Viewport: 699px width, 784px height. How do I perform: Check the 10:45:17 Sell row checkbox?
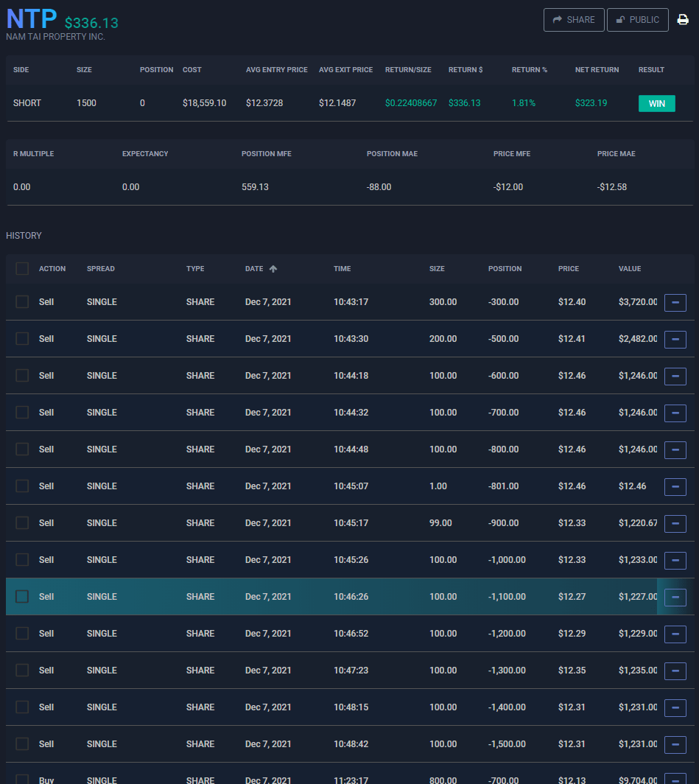pyautogui.click(x=22, y=522)
